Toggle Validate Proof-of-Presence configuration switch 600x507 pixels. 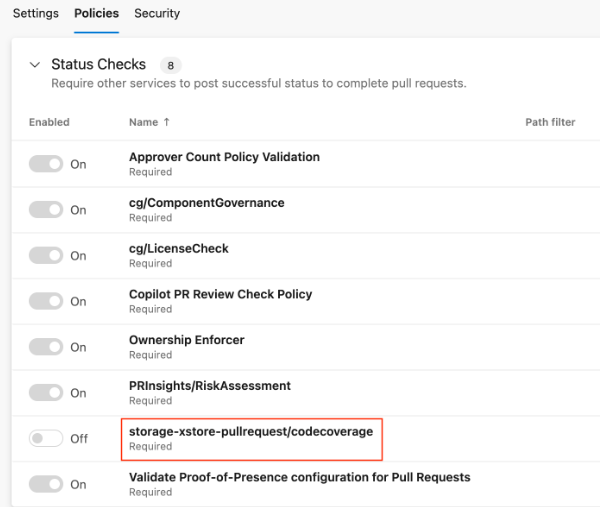point(46,484)
